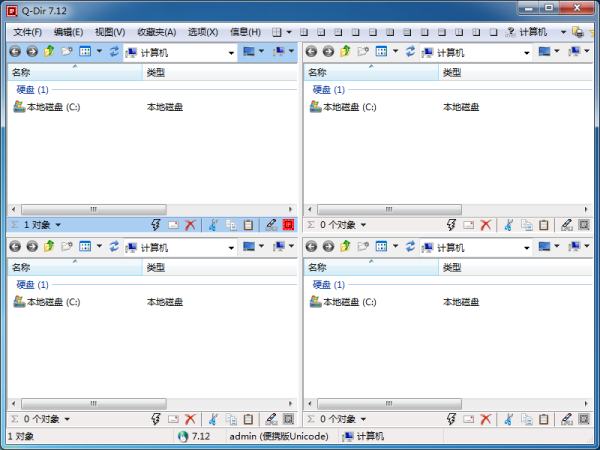
Task: Click lightning icon in top-left pane status bar
Action: [x=156, y=225]
